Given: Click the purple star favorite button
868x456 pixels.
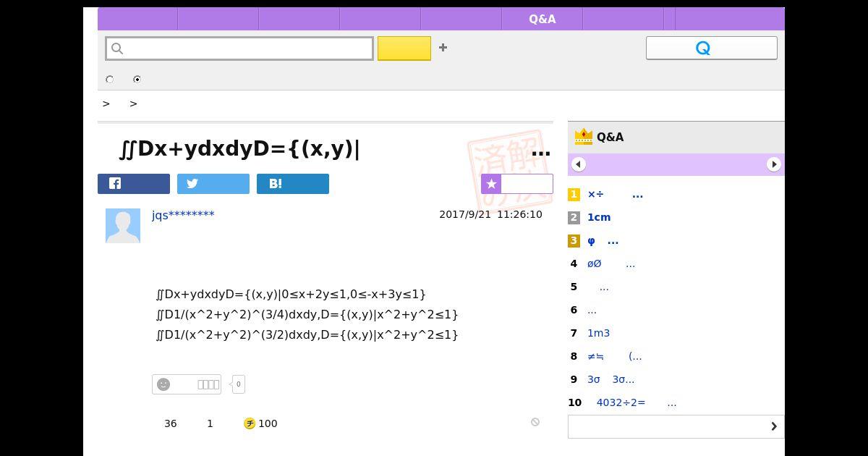Looking at the screenshot, I should click(x=517, y=184).
